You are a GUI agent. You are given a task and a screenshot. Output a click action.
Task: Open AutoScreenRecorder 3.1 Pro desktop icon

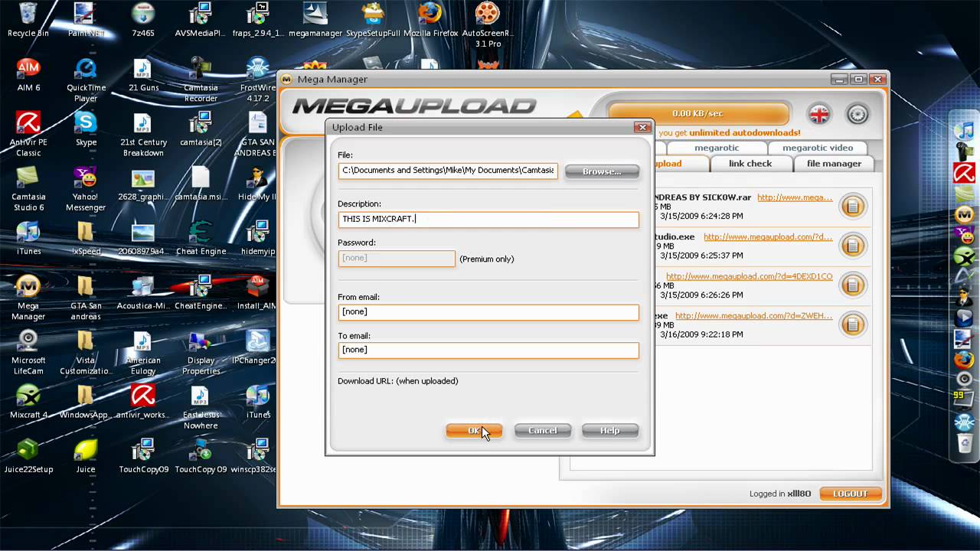pos(488,25)
